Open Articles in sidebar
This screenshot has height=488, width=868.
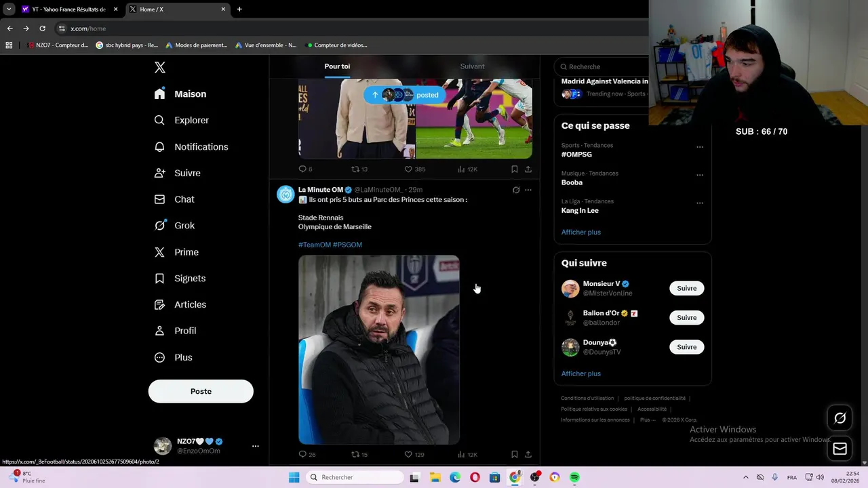pyautogui.click(x=180, y=304)
